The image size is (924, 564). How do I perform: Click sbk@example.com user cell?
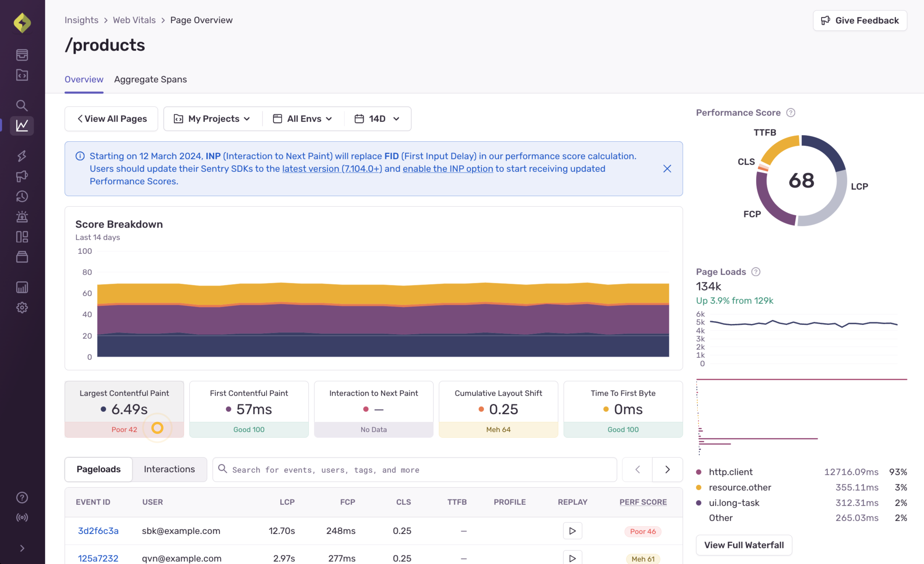coord(181,531)
